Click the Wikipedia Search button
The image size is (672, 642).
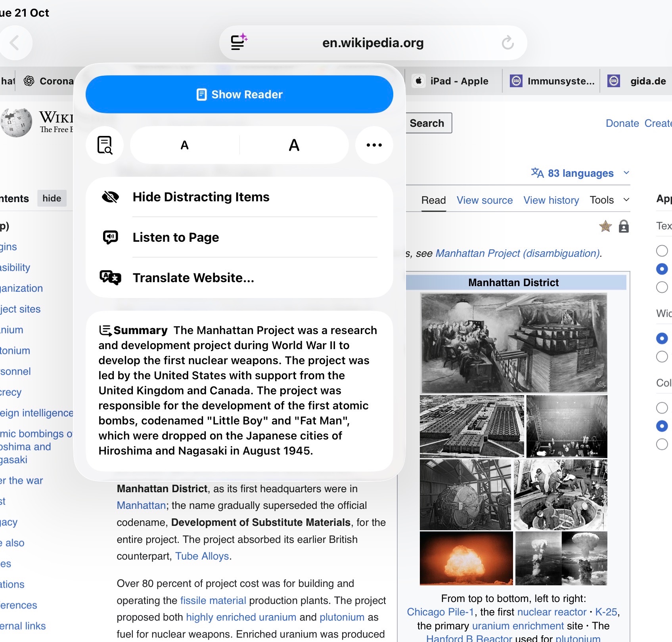point(428,123)
